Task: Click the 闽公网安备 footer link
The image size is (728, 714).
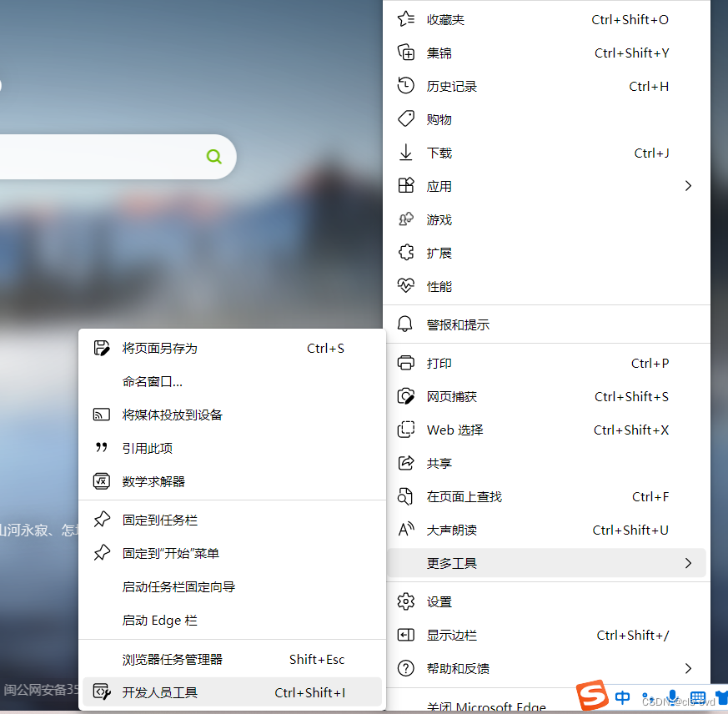Action: [40, 690]
